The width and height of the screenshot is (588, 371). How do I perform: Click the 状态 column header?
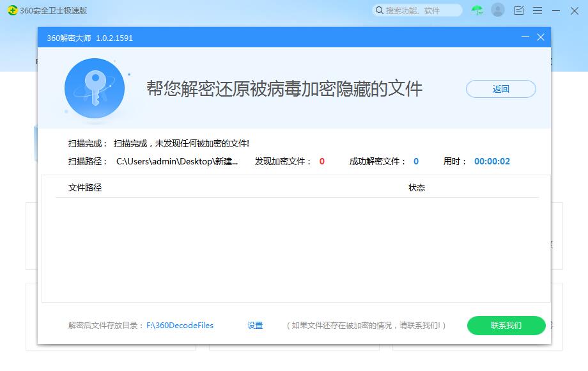(x=416, y=187)
